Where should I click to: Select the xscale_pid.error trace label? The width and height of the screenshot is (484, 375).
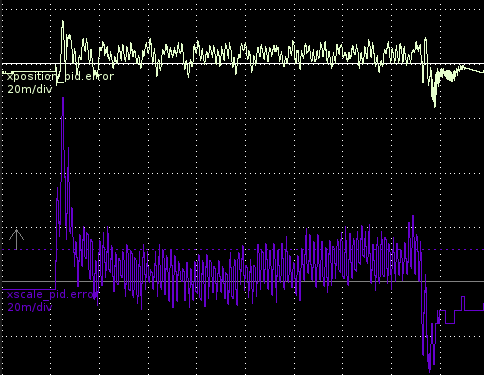(52, 294)
